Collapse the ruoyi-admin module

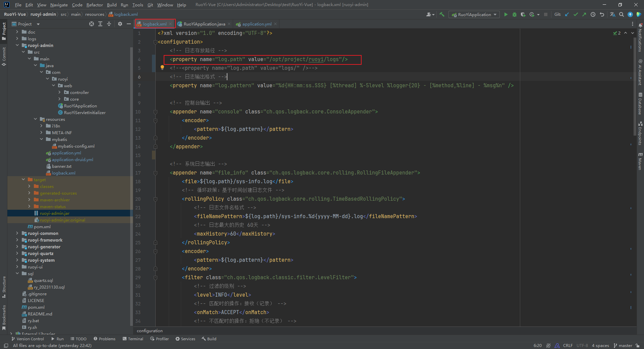(x=17, y=45)
